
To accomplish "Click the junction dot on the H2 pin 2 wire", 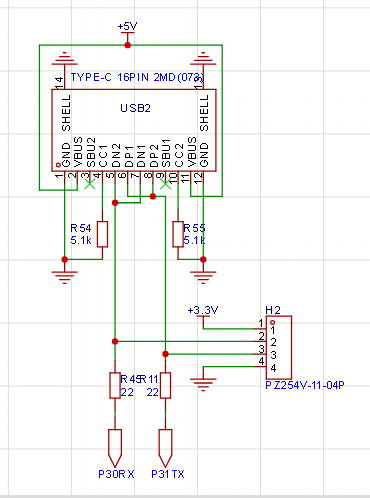I will click(x=115, y=341).
